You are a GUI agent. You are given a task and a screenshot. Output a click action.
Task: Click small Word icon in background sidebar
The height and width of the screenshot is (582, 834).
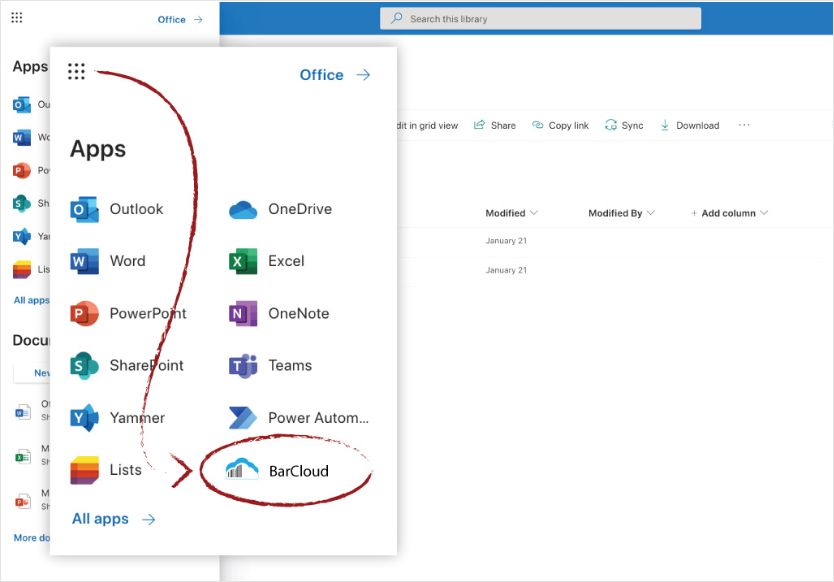[x=21, y=138]
